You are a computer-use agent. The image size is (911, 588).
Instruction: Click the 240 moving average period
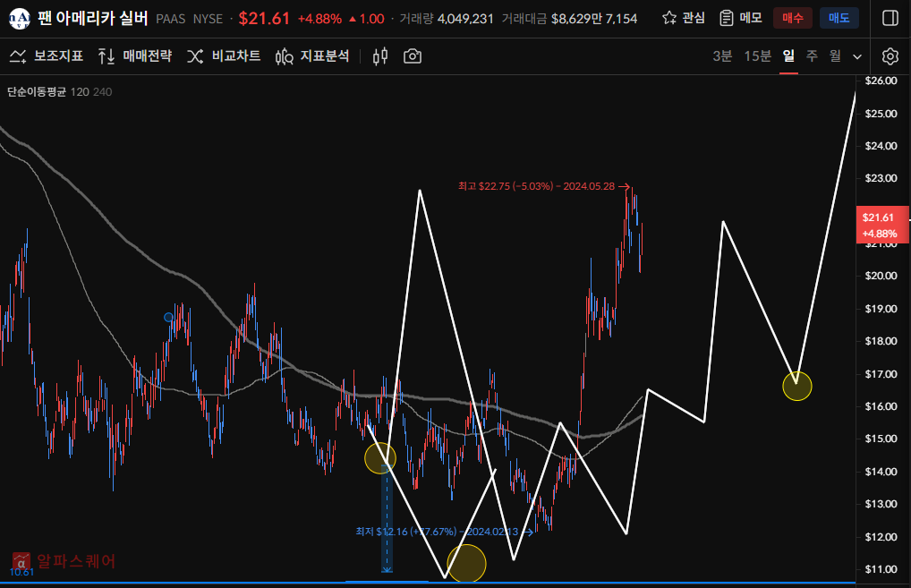point(102,92)
